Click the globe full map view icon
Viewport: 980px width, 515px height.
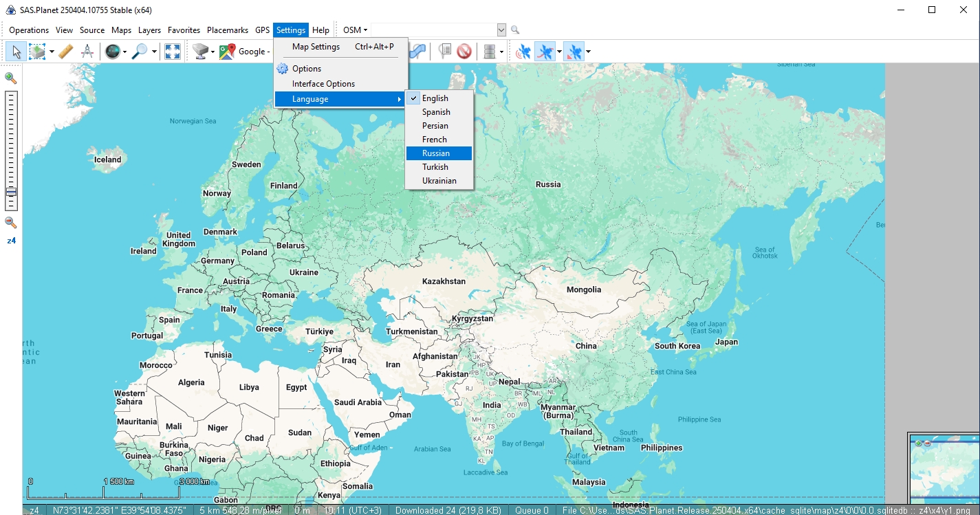click(111, 51)
